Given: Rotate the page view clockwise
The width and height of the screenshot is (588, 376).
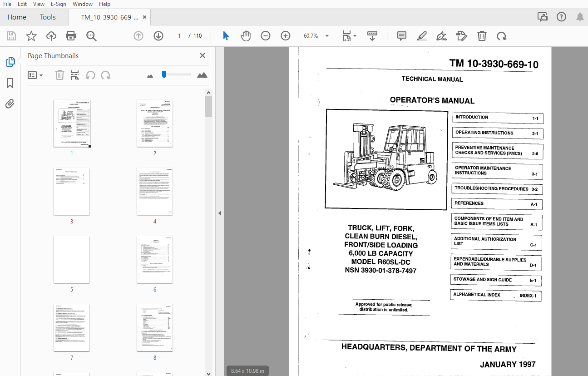Looking at the screenshot, I should coord(501,36).
